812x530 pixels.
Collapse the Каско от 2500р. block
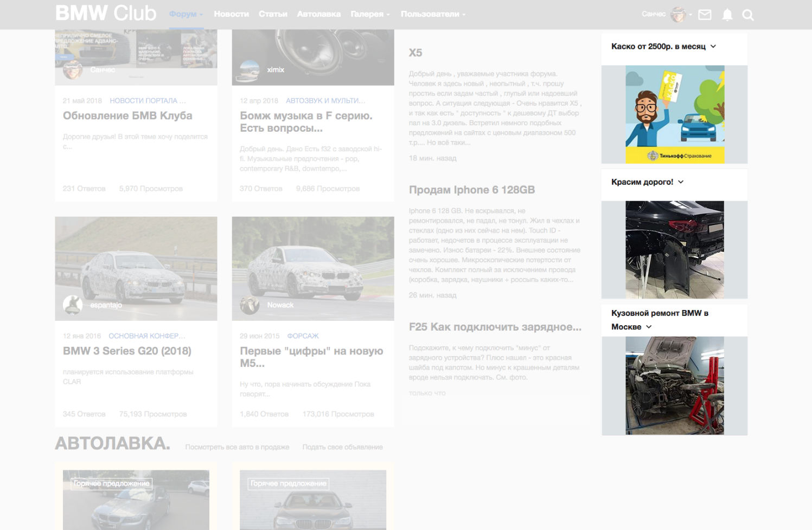point(713,47)
